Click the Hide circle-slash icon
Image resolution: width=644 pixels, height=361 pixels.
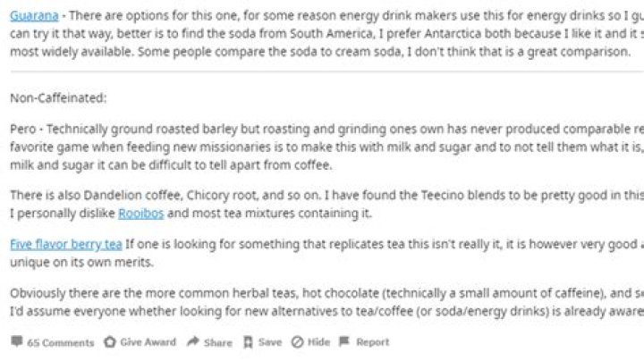click(x=299, y=341)
